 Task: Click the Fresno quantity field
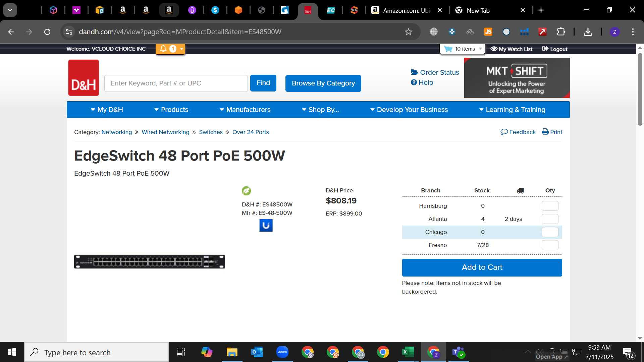pyautogui.click(x=550, y=245)
